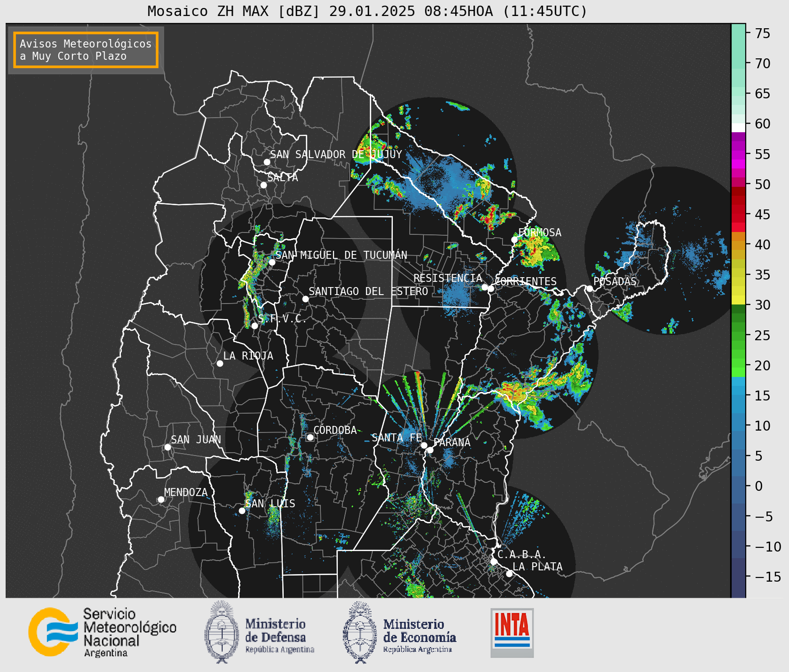
Task: Click the Servicio Meteorológico Nacional logo
Action: point(102,632)
